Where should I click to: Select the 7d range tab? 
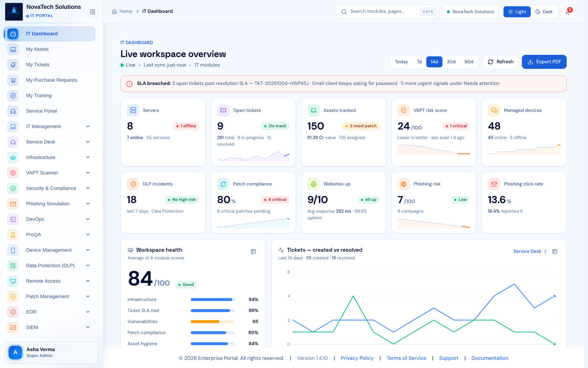(x=419, y=62)
